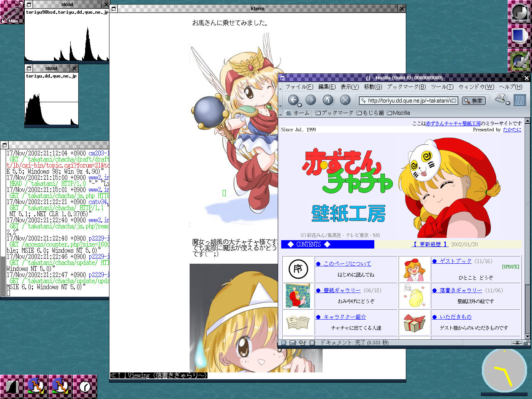This screenshot has width=532, height=399.
Task: Click the Forward arrow in Mozilla toolbar
Action: [310, 100]
